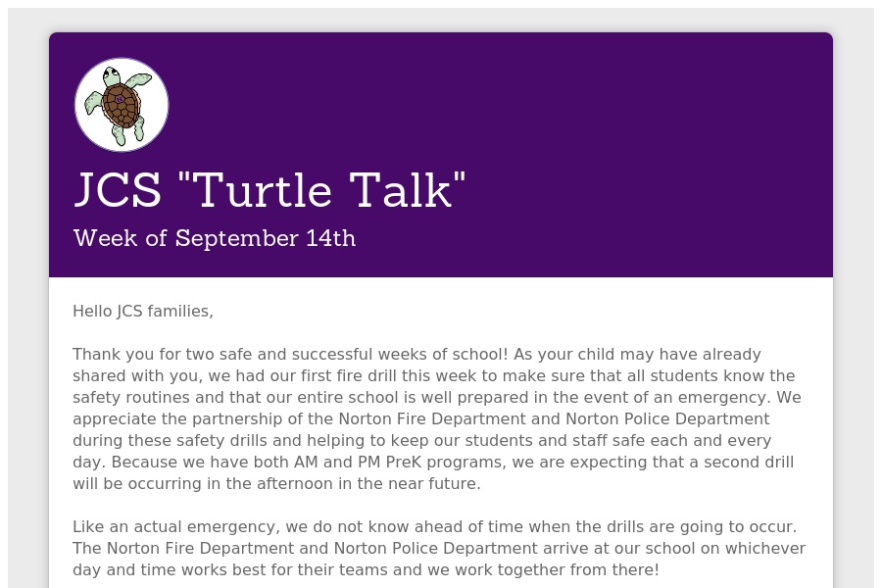This screenshot has width=882, height=588.
Task: Click "JCS" at the start of the headline
Action: 118,190
